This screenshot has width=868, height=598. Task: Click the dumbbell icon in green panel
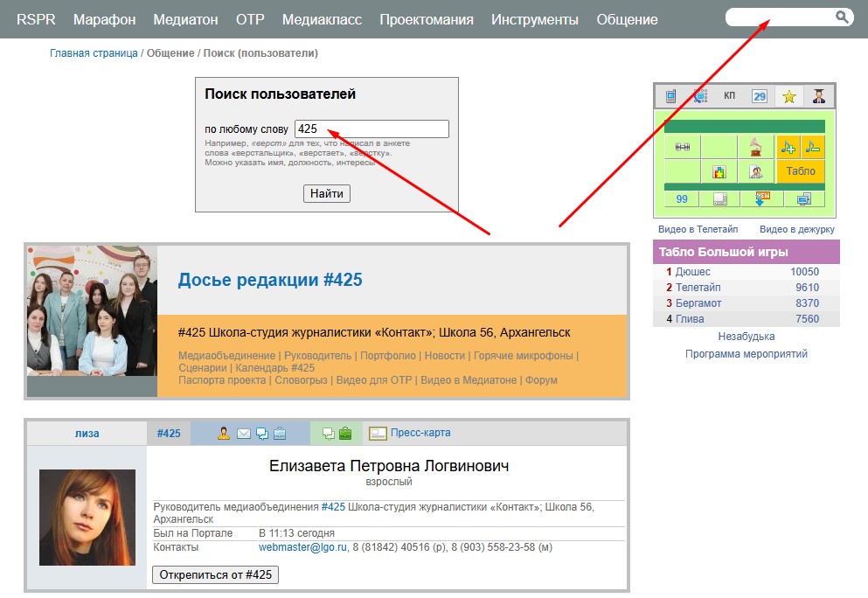(683, 147)
